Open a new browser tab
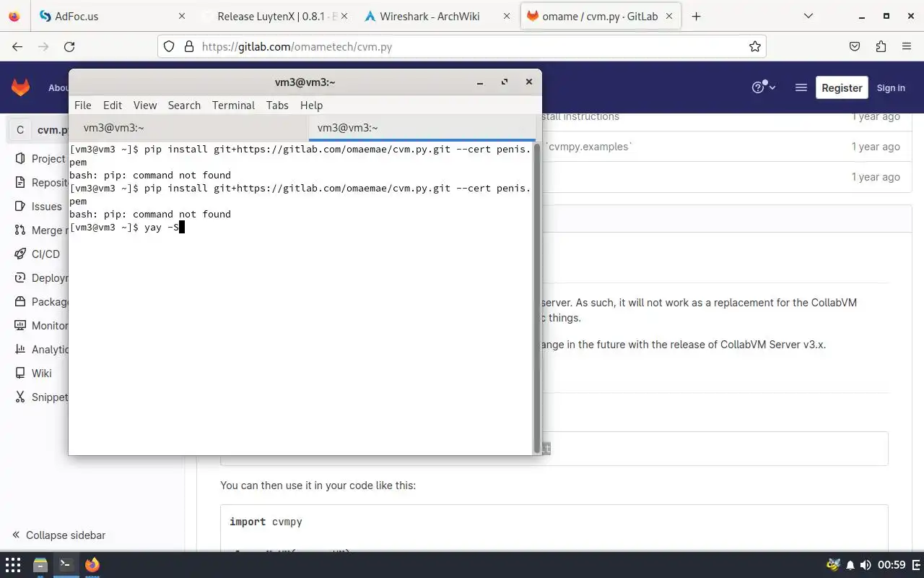The image size is (924, 578). click(x=696, y=16)
